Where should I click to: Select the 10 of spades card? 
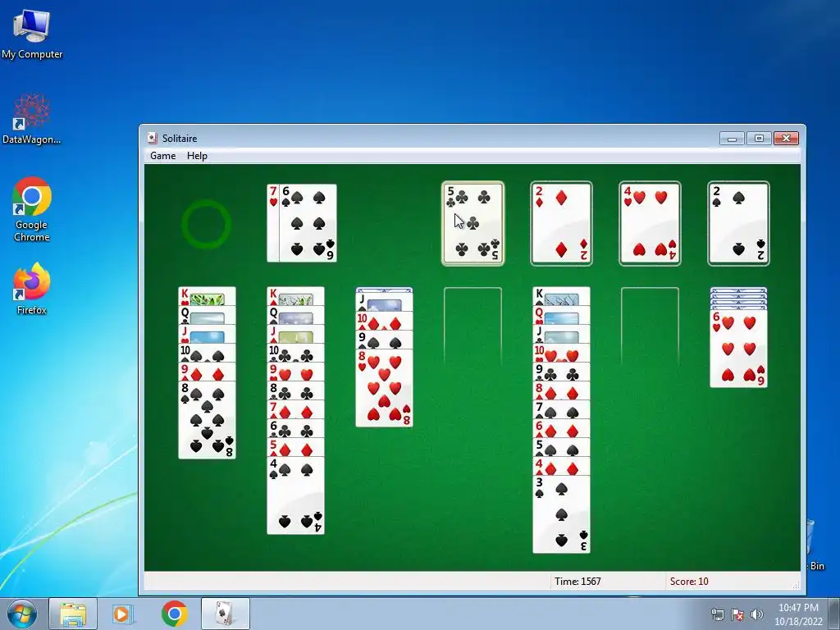click(x=207, y=353)
